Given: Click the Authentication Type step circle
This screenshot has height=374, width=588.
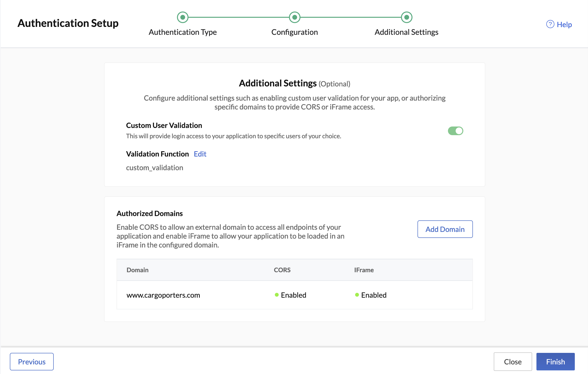Looking at the screenshot, I should click(182, 17).
